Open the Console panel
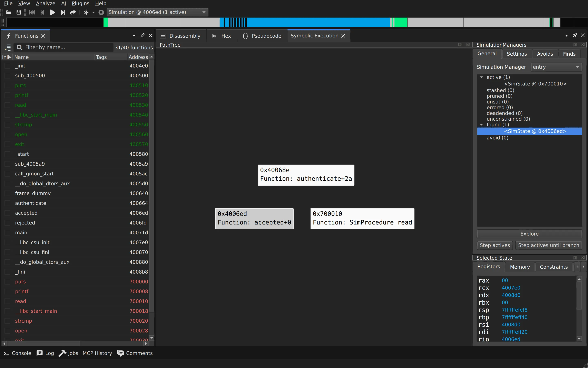Viewport: 588px width, 368px height. click(17, 353)
